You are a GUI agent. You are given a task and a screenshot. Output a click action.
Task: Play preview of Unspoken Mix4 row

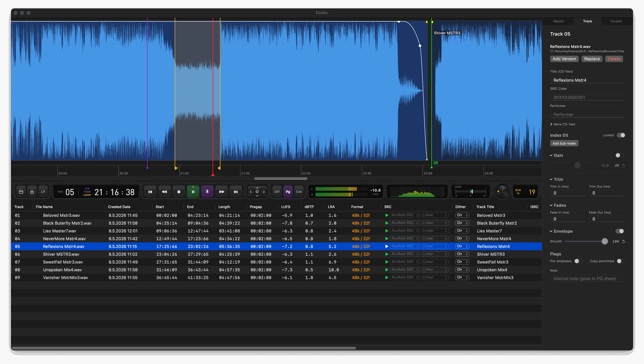(x=387, y=270)
